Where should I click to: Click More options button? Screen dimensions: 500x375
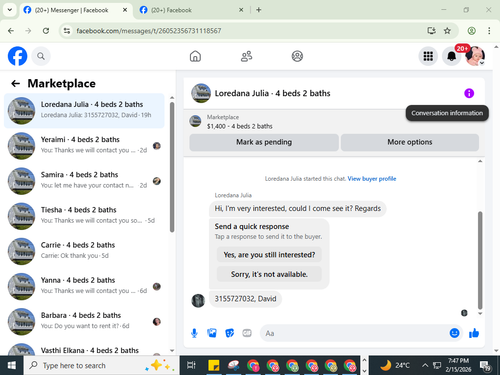(x=410, y=142)
